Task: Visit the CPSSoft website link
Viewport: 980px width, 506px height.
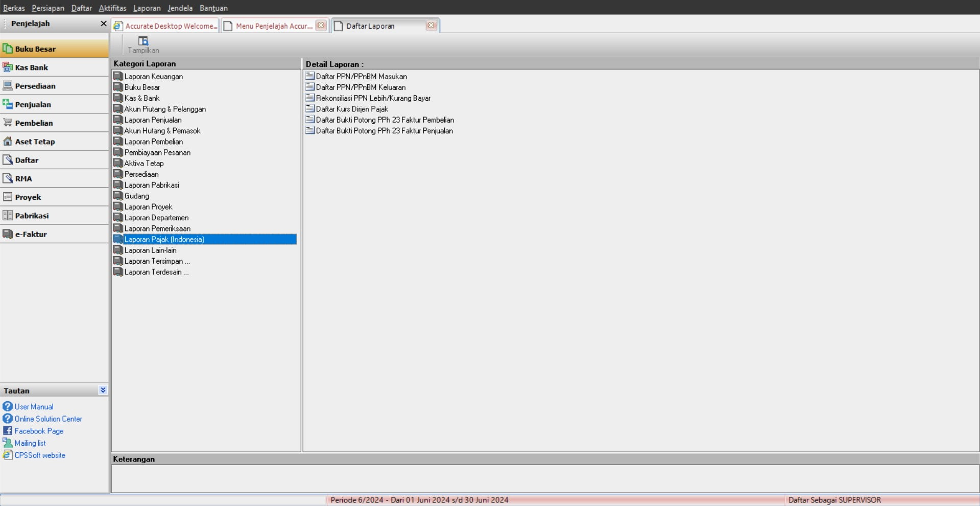Action: point(40,455)
